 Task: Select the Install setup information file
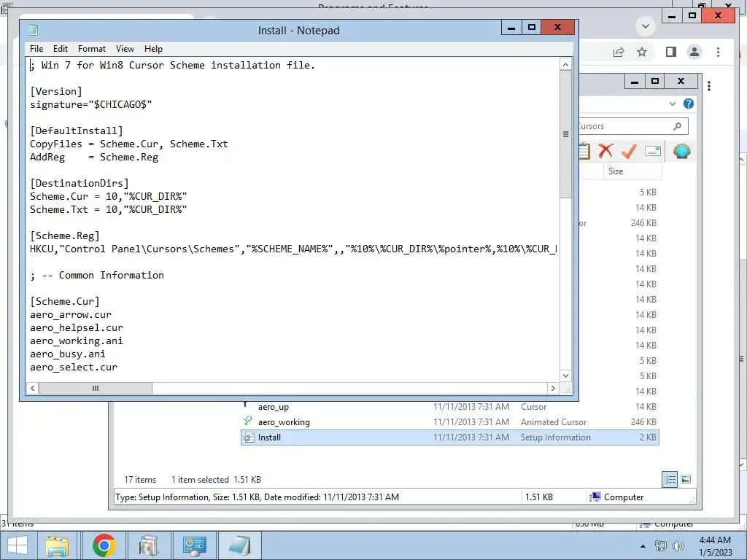449,437
